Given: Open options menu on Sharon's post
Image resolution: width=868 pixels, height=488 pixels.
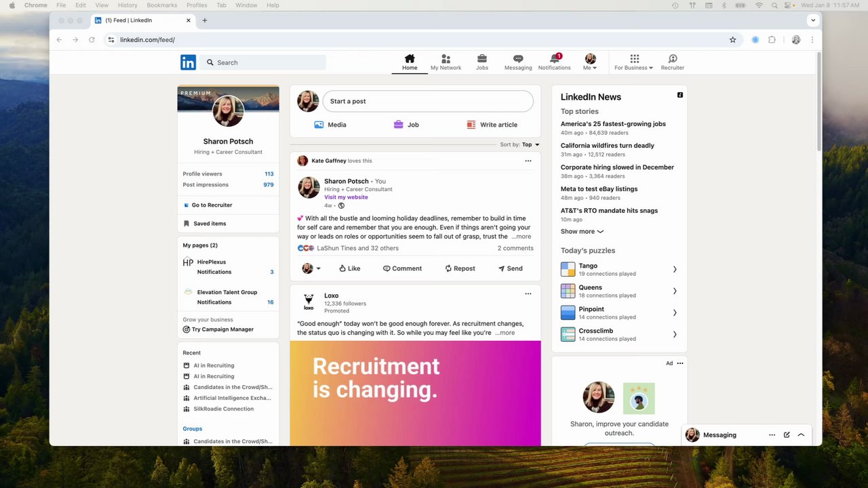Looking at the screenshot, I should (x=528, y=161).
